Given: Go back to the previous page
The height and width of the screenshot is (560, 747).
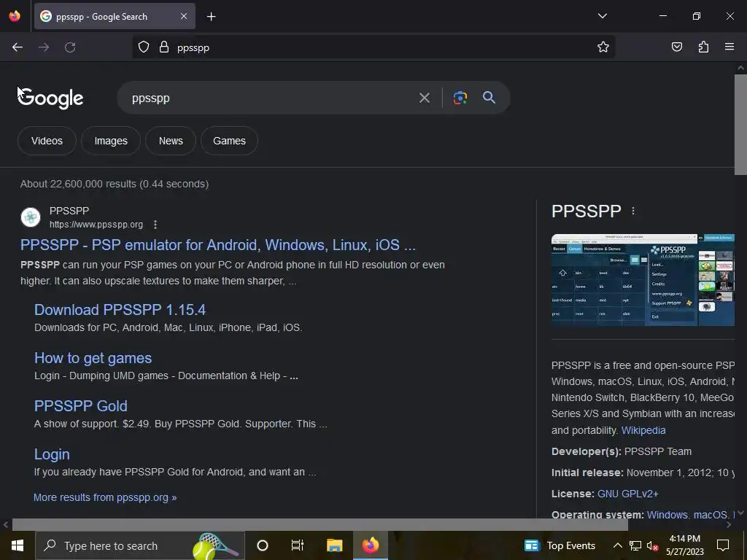Looking at the screenshot, I should (18, 47).
